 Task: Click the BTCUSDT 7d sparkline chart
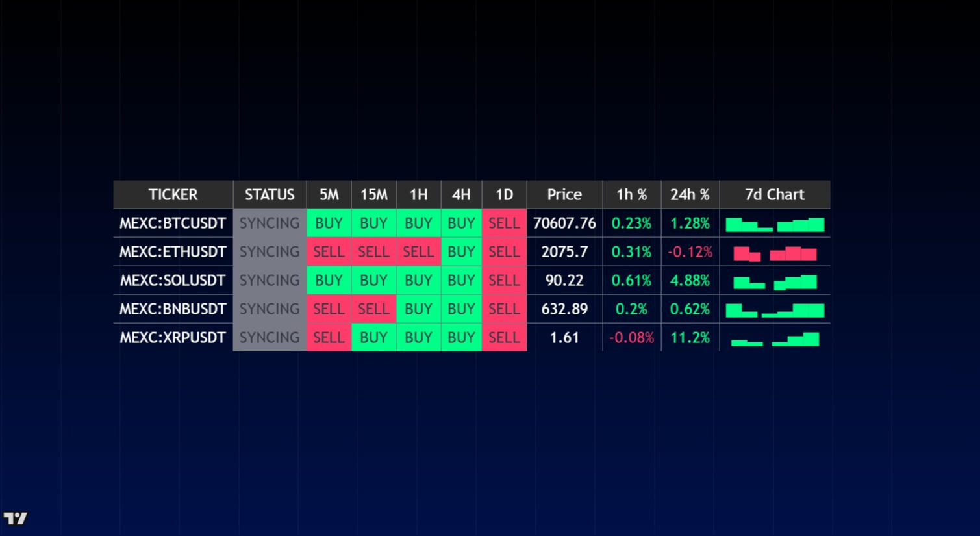pos(775,225)
